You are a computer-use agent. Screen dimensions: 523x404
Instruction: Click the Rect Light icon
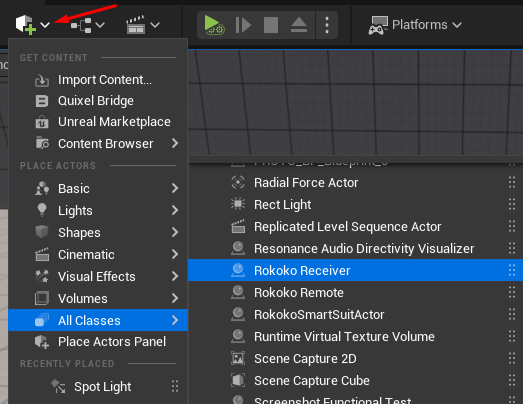click(238, 204)
